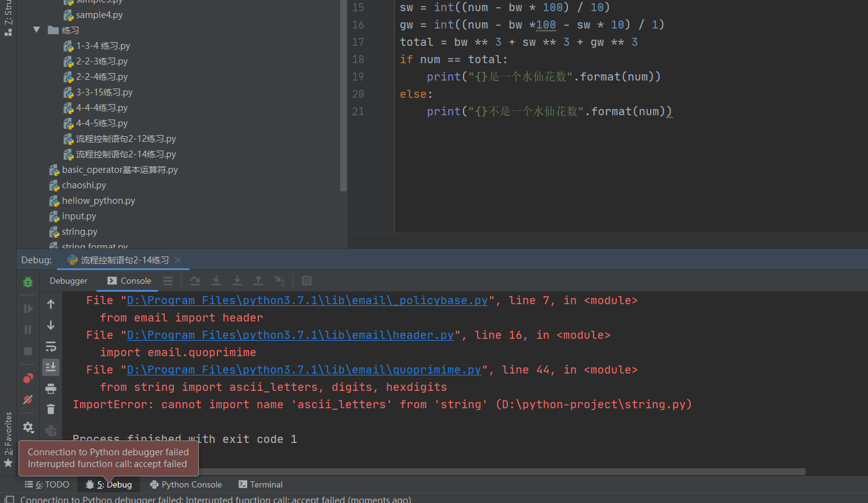The image size is (868, 503).
Task: Switch to the Debugger tab
Action: coord(69,281)
